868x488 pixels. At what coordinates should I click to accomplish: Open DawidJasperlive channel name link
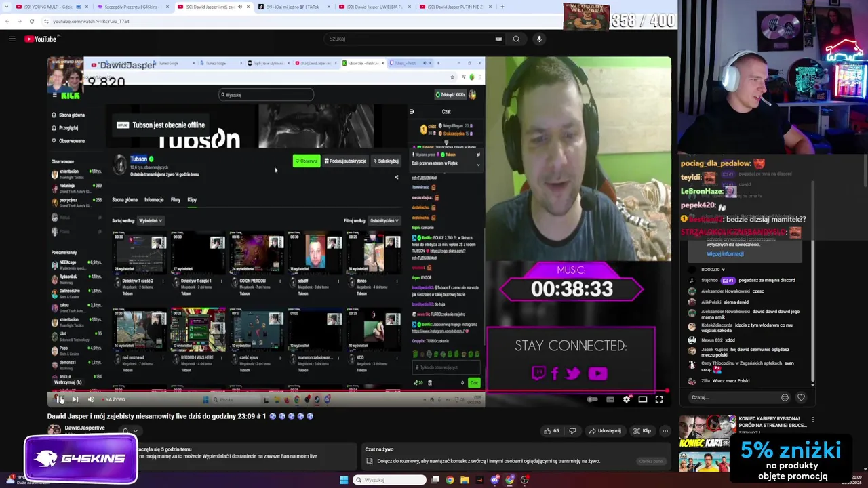point(85,428)
